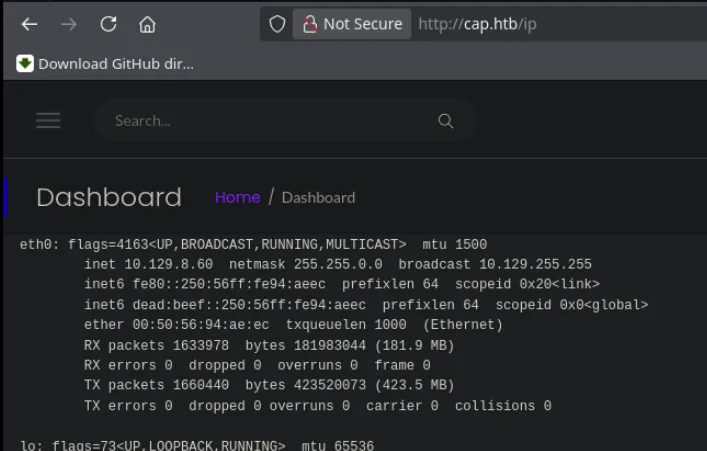Click the large Dashboard page heading

coord(109,198)
